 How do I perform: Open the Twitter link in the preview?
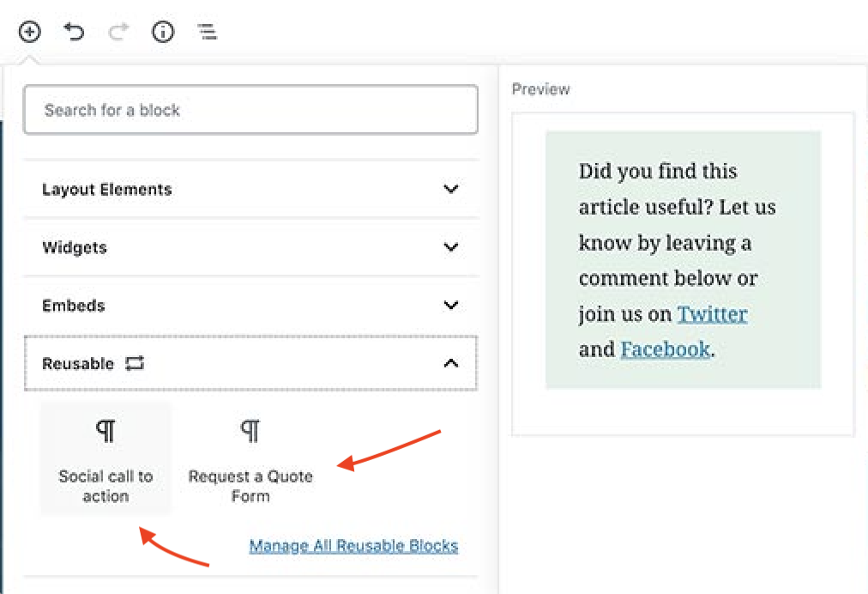click(x=713, y=313)
